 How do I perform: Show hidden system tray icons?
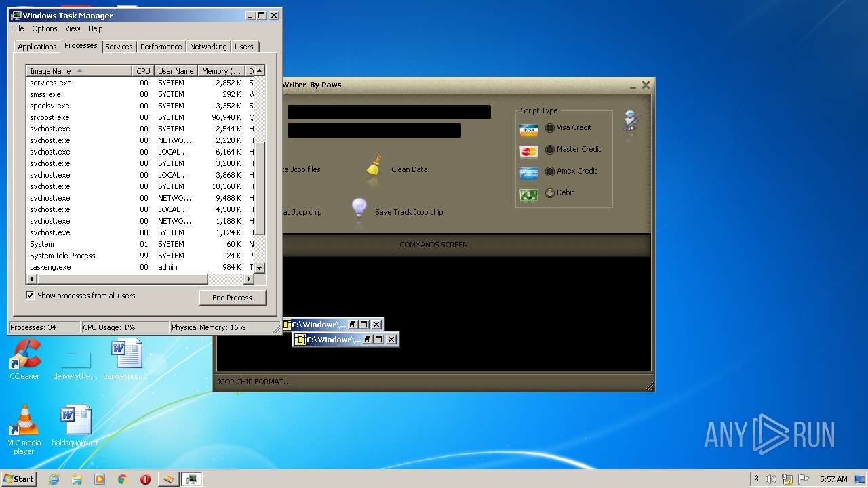point(756,479)
